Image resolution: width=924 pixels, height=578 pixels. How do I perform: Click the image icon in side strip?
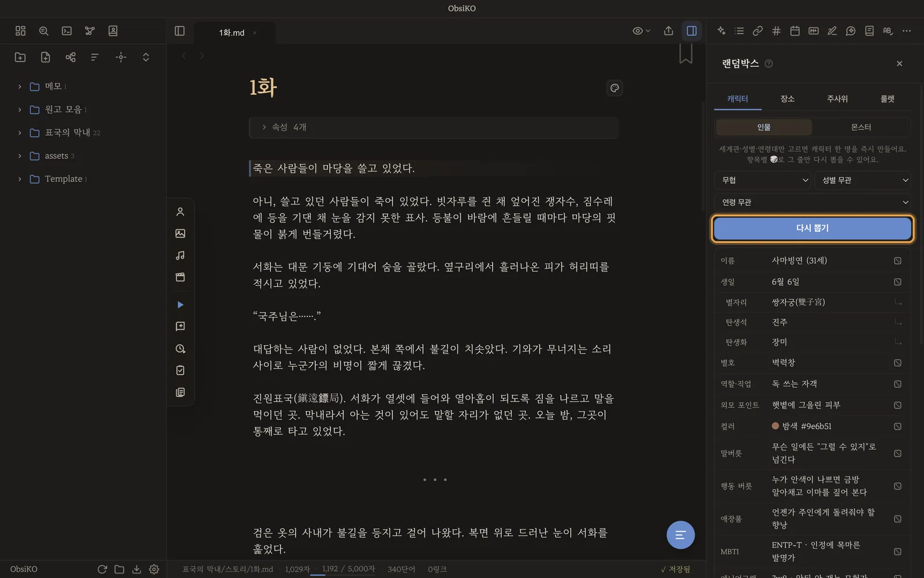[x=180, y=234]
